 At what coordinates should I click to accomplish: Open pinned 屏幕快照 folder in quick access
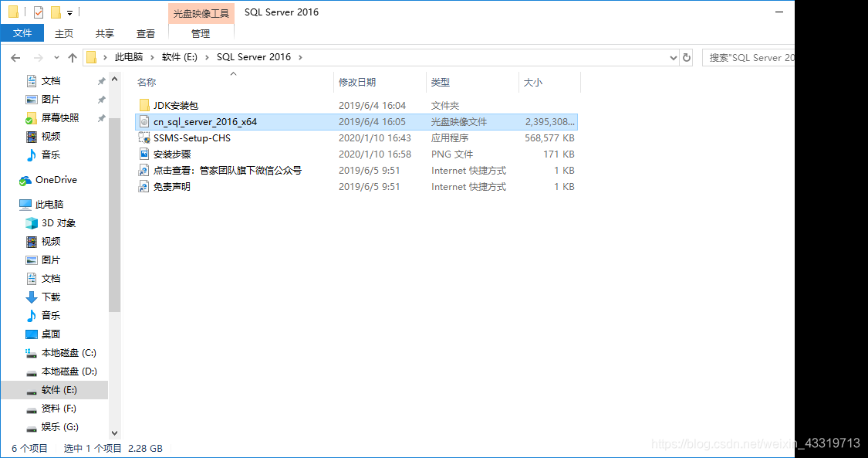pyautogui.click(x=59, y=118)
